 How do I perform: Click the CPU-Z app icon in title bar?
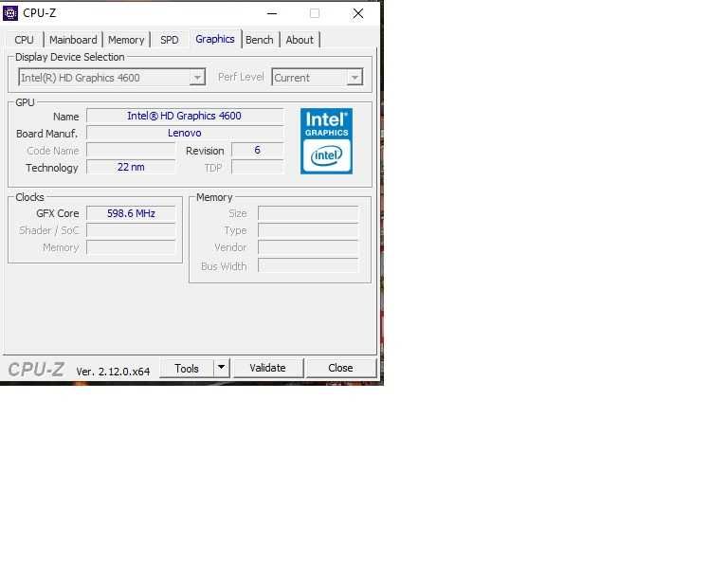(10, 13)
